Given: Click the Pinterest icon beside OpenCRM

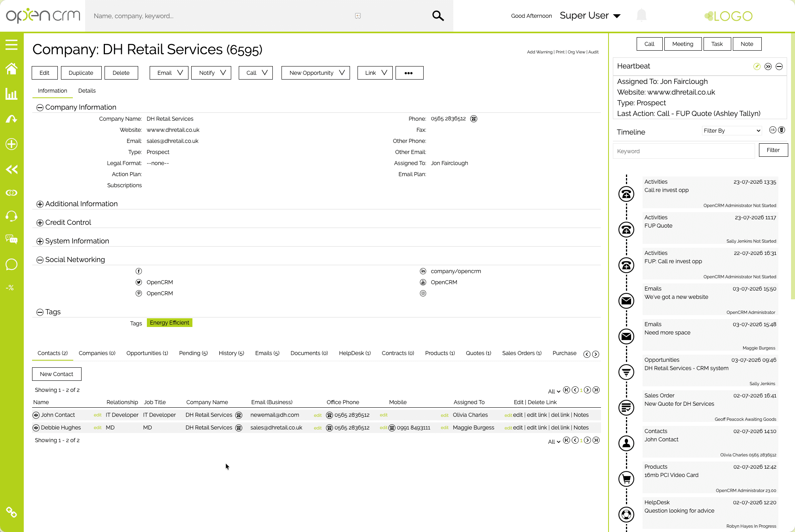Looking at the screenshot, I should tap(139, 293).
